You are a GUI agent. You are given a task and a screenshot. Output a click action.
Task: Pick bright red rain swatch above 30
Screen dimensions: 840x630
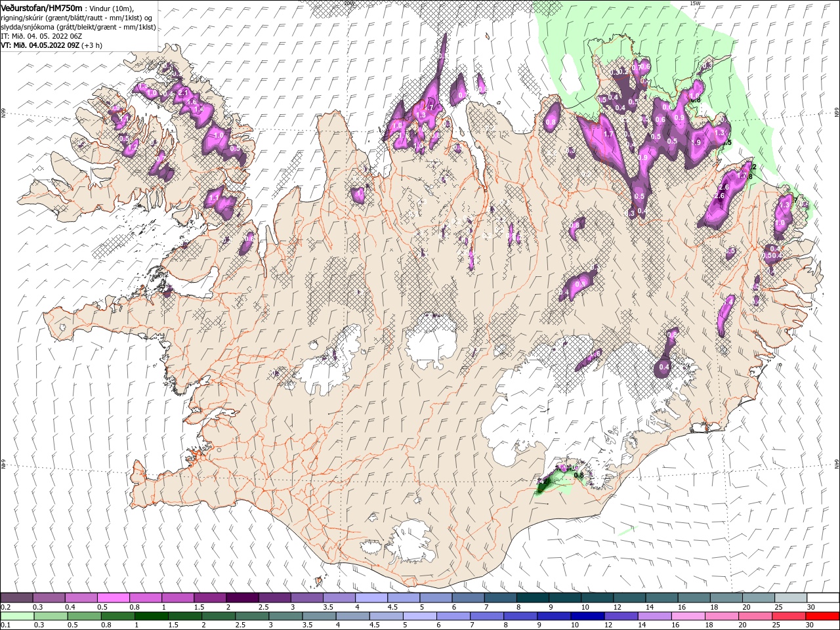(x=823, y=616)
